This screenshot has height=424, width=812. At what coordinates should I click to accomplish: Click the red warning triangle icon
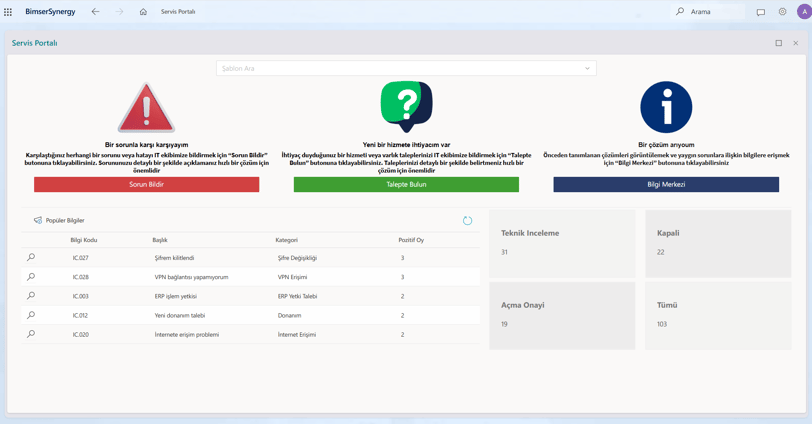point(147,107)
